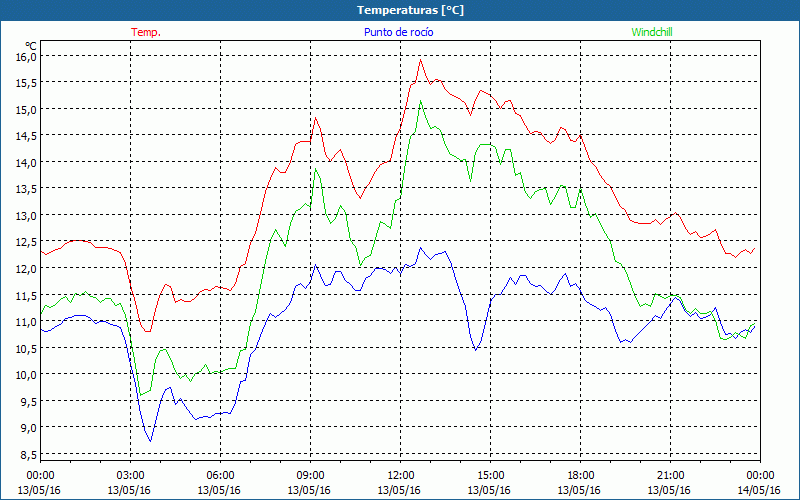Image resolution: width=800 pixels, height=500 pixels.
Task: Click the '°C' unit label above the y-axis
Action: click(31, 46)
